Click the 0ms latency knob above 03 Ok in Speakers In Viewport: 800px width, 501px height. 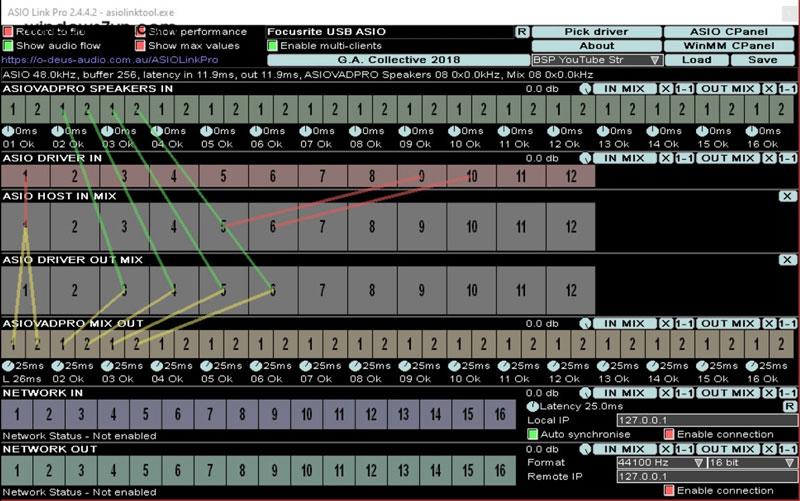tap(108, 131)
